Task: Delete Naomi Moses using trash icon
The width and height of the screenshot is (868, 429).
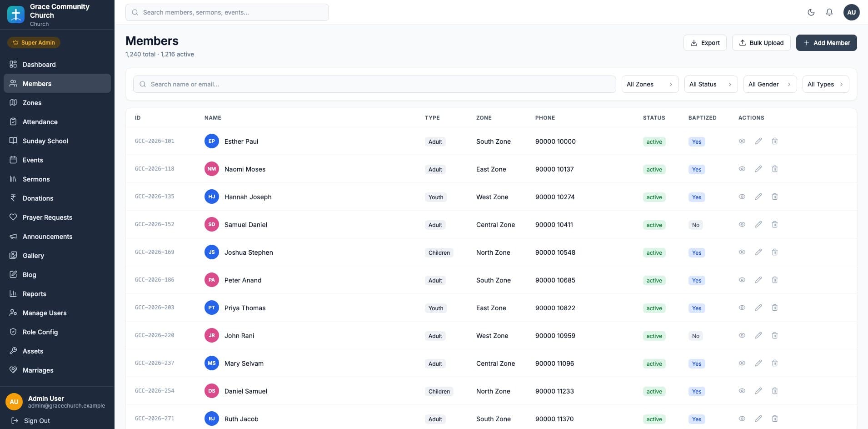Action: click(775, 169)
